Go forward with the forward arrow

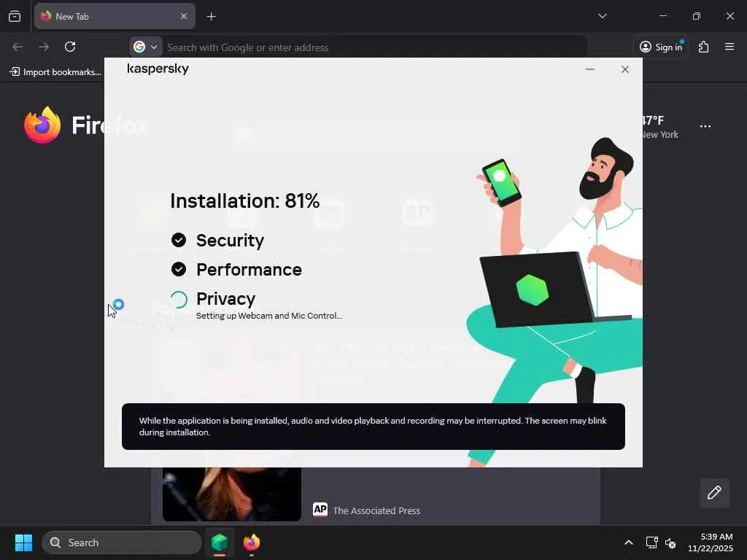click(44, 47)
